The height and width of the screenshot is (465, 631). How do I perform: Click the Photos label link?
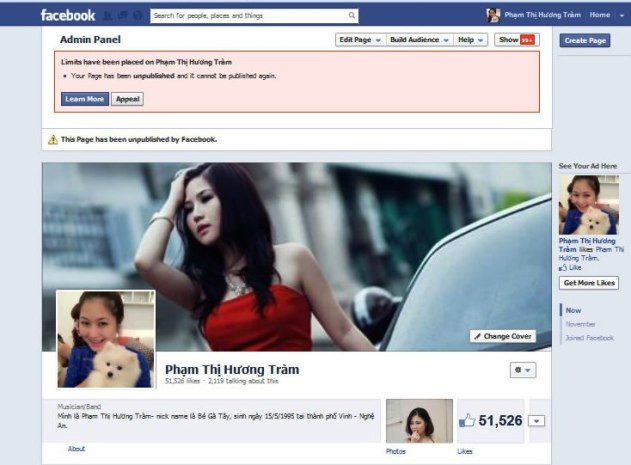396,452
